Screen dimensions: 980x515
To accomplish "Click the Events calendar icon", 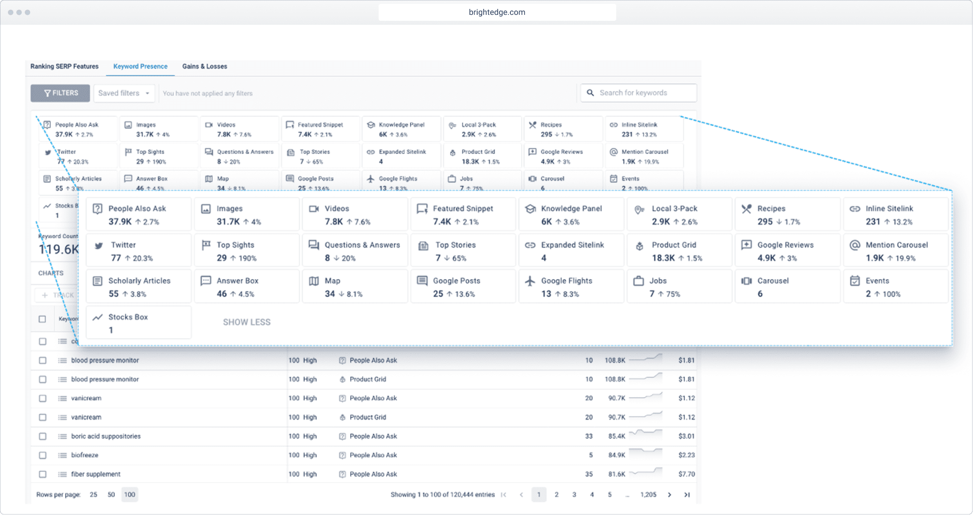I will [x=855, y=281].
